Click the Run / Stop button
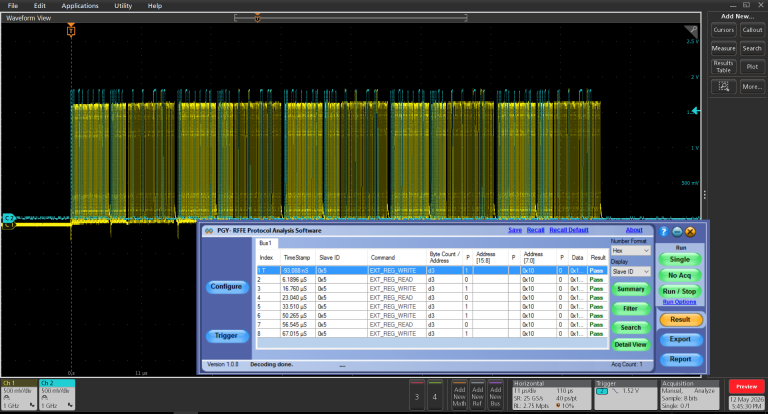768x414 pixels. [x=679, y=291]
